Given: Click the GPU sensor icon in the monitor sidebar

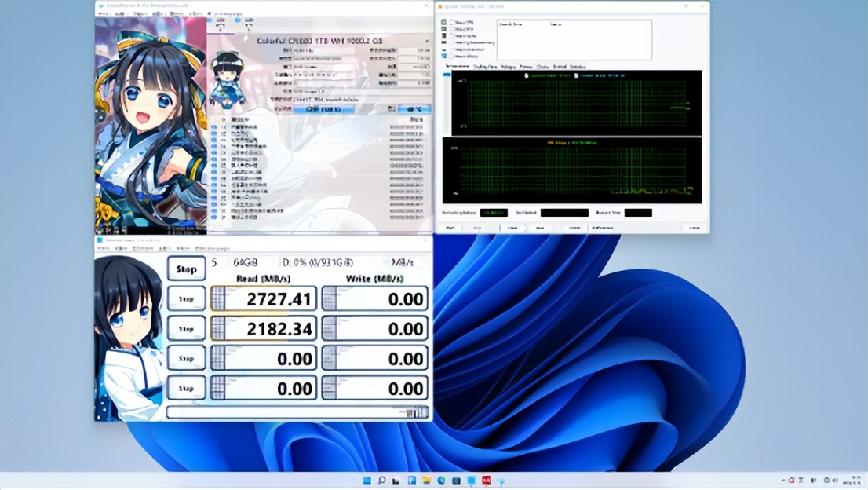Looking at the screenshot, I should [443, 29].
